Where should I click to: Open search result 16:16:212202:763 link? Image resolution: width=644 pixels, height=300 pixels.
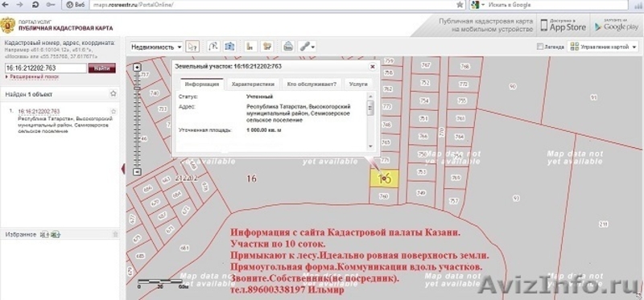39,111
